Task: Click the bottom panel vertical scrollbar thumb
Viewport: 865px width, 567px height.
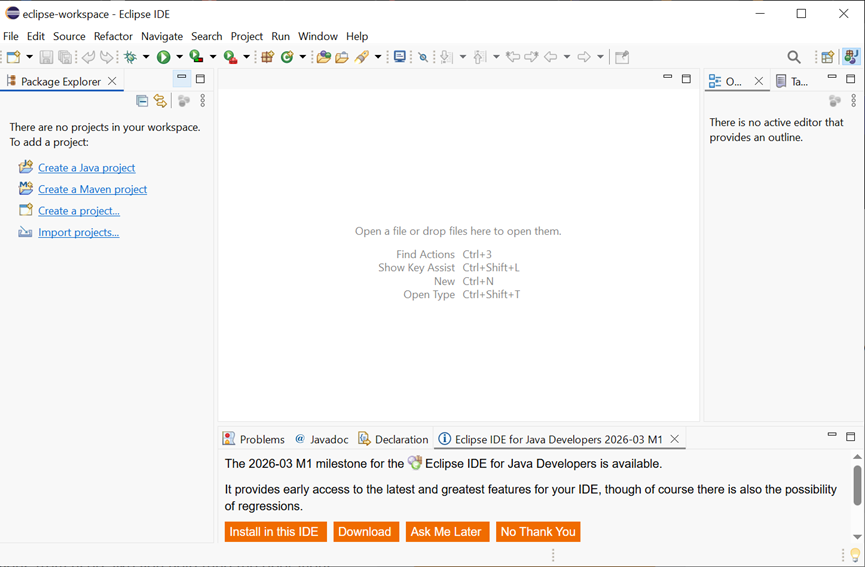Action: click(857, 485)
